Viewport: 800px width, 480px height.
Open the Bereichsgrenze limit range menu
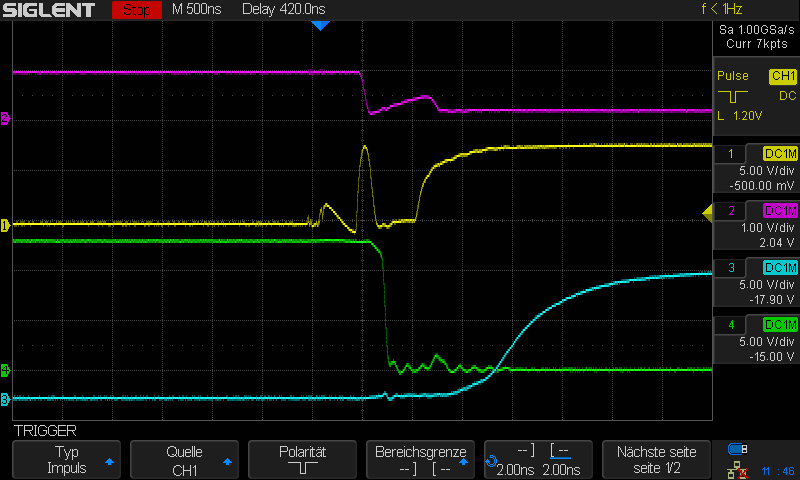pyautogui.click(x=420, y=460)
